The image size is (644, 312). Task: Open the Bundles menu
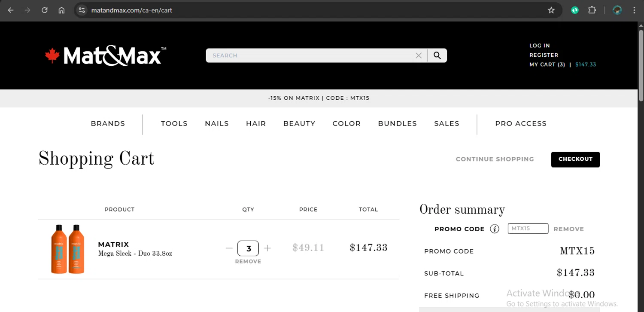click(398, 124)
